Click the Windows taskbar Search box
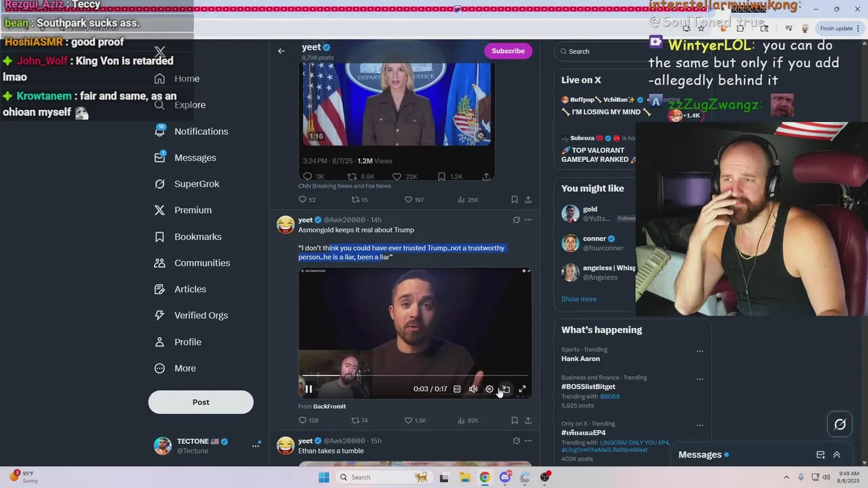This screenshot has height=488, width=868. (x=384, y=477)
